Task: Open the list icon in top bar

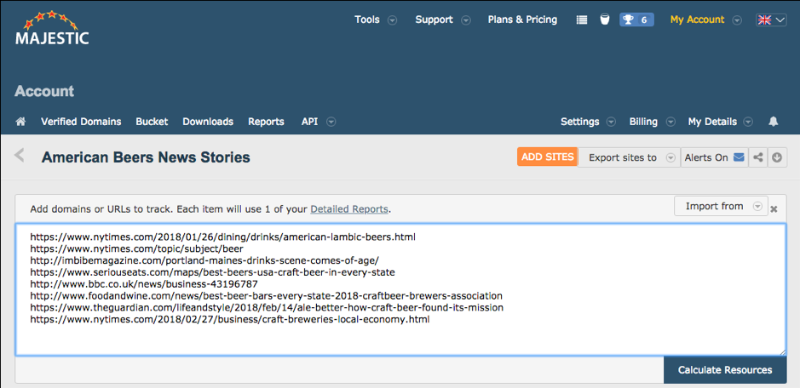Action: [x=582, y=20]
